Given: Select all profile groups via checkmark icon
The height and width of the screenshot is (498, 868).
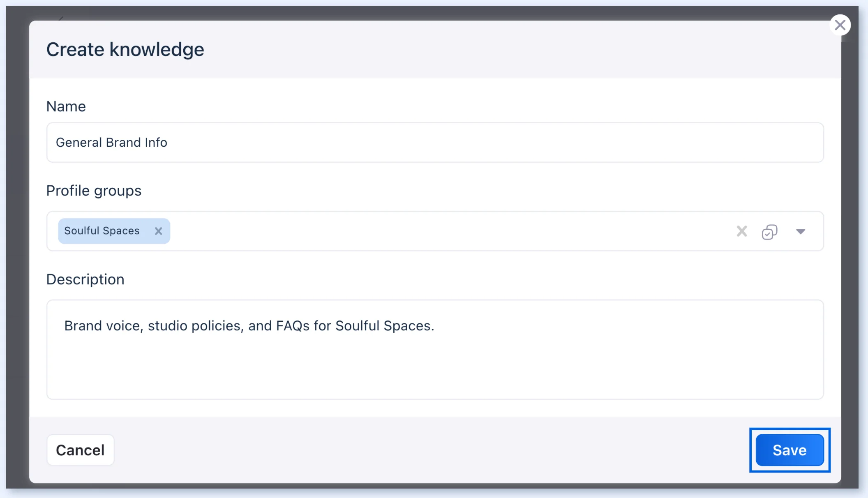Looking at the screenshot, I should pos(769,232).
